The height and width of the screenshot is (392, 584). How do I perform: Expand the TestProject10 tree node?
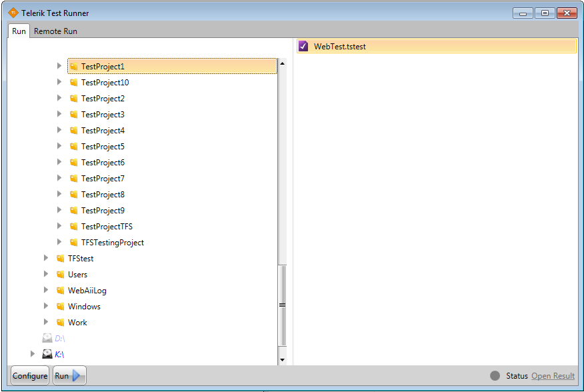[59, 82]
